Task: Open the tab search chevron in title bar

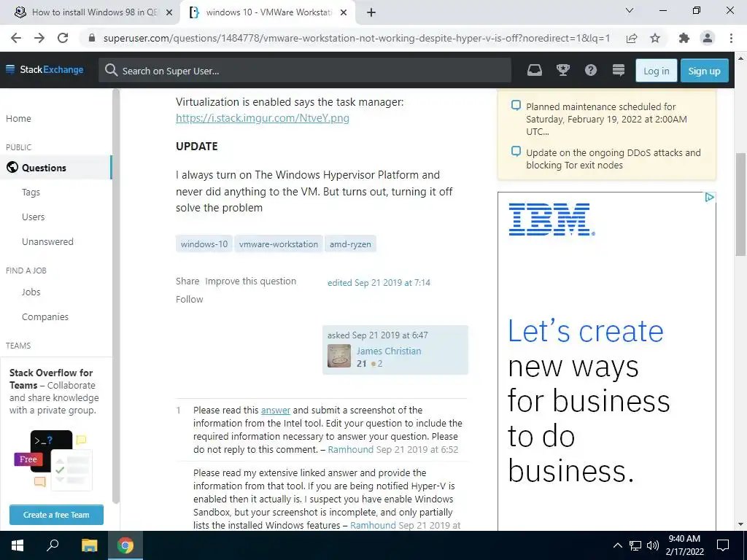Action: click(x=630, y=10)
